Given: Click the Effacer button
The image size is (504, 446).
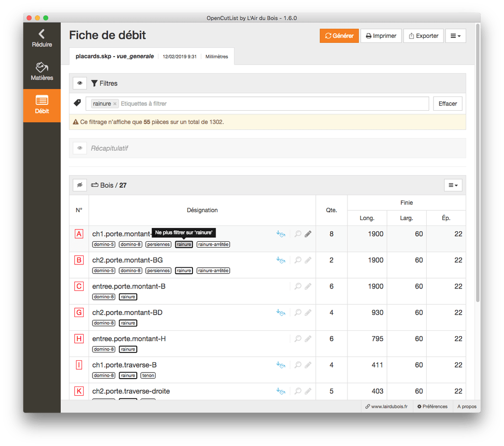Looking at the screenshot, I should tap(447, 103).
